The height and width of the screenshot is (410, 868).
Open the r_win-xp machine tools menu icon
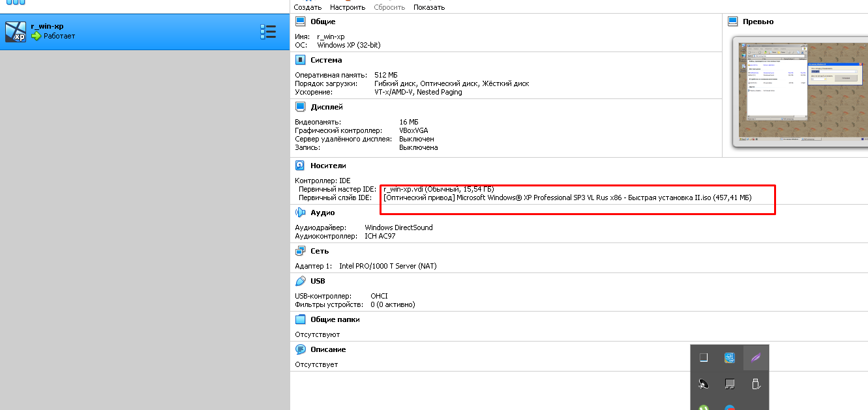click(268, 32)
